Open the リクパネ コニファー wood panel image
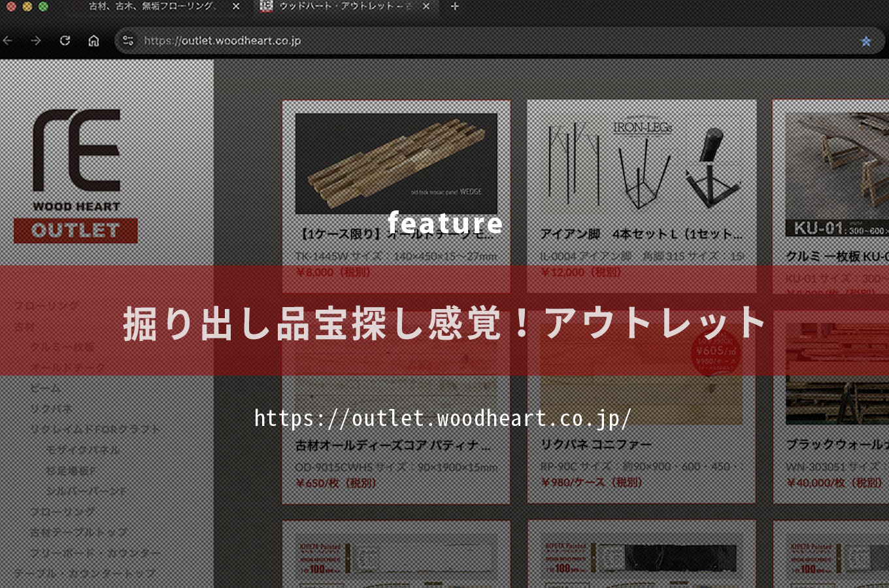Viewport: 889px width, 588px height. coord(642,374)
